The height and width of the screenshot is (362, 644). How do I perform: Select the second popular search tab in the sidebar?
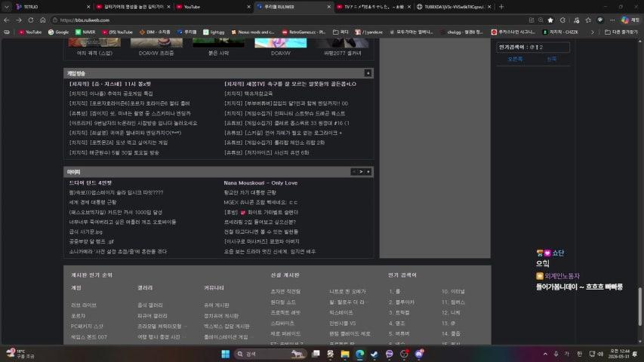(x=552, y=59)
